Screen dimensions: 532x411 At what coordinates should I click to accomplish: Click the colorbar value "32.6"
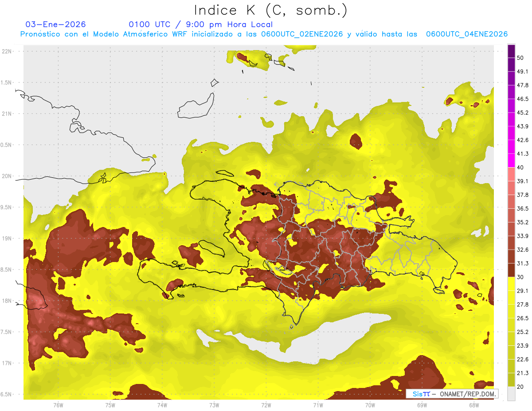tap(523, 250)
